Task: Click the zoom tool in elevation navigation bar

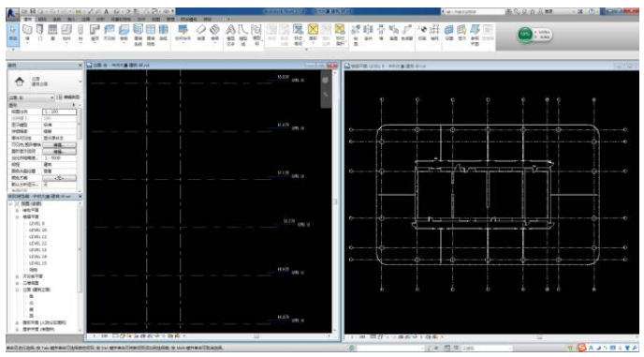Action: pyautogui.click(x=326, y=95)
